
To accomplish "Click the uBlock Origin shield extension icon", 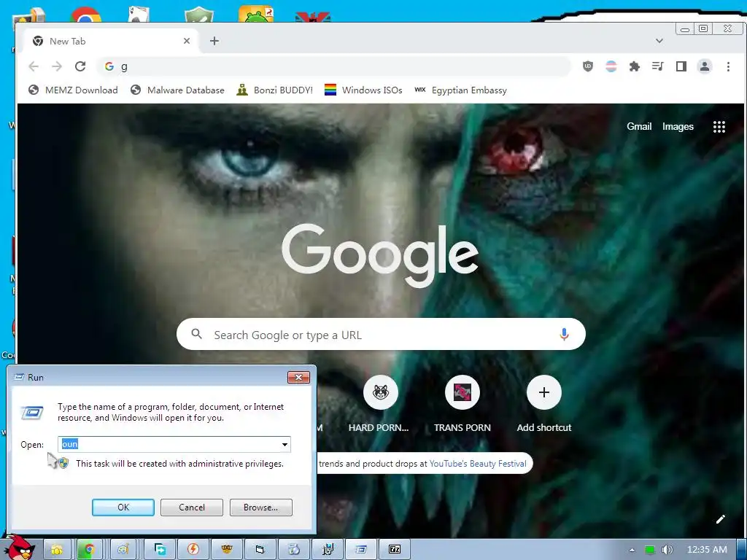I will (588, 66).
